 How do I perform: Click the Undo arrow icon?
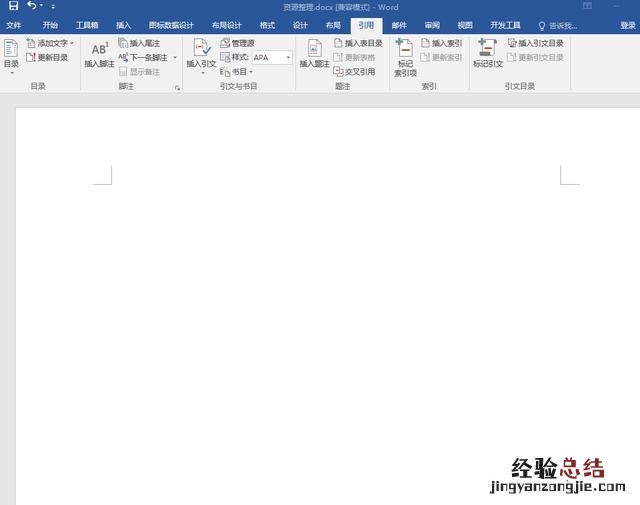(x=31, y=6)
